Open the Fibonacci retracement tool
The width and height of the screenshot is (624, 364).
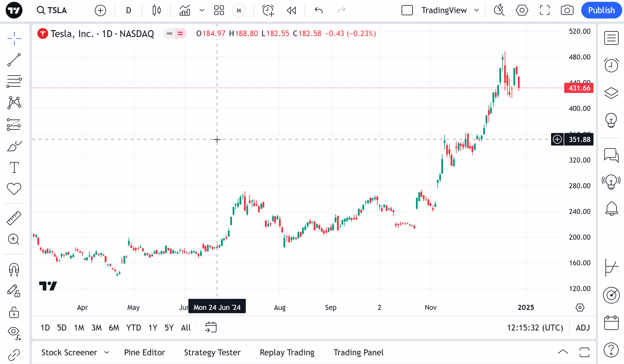14,81
